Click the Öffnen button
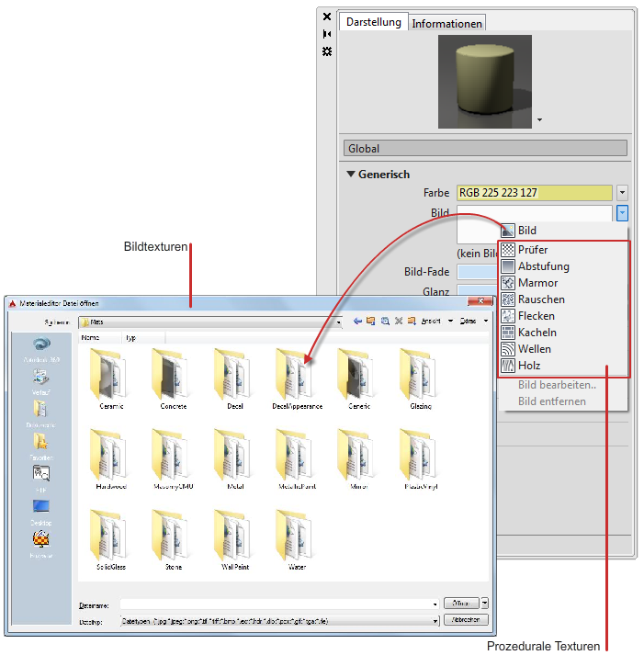644x655 pixels. click(x=461, y=603)
